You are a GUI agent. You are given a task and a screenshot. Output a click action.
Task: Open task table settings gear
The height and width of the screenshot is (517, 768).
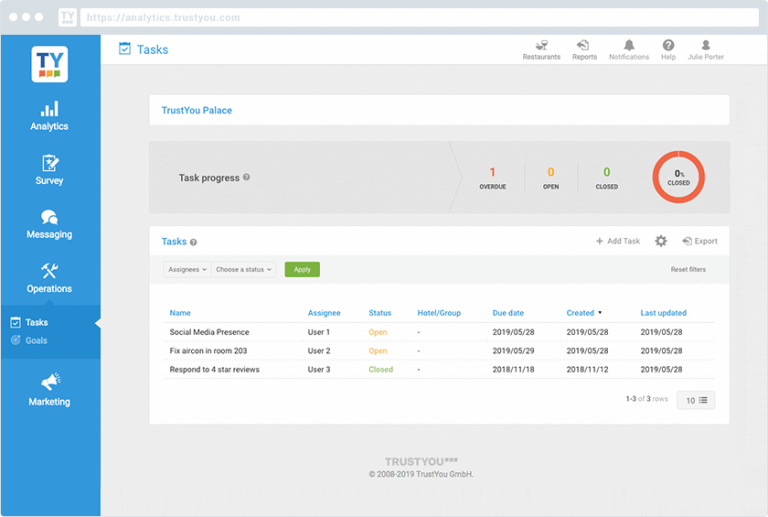click(x=661, y=241)
